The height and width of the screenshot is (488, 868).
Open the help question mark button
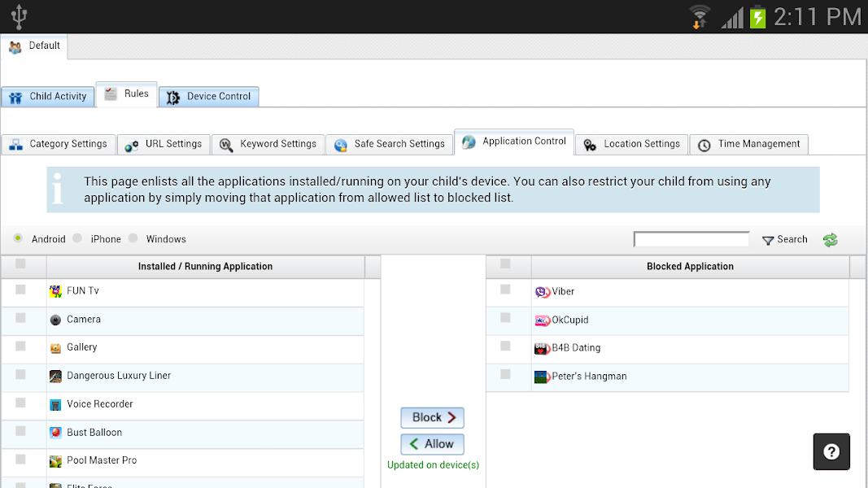pos(831,451)
